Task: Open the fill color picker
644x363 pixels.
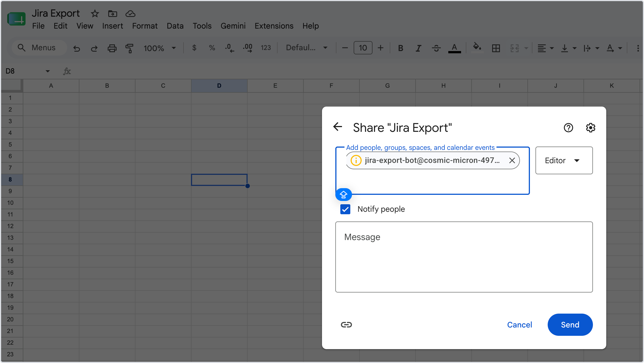Action: tap(477, 48)
